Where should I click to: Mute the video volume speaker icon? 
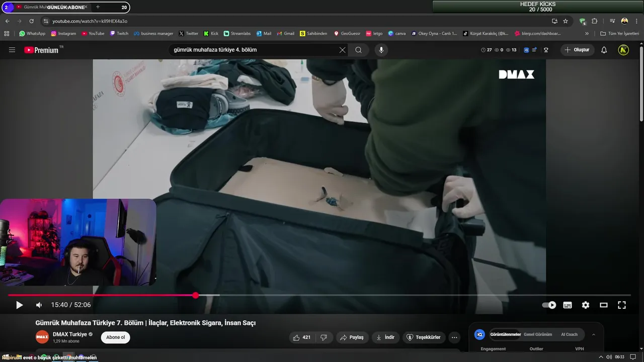tap(39, 305)
